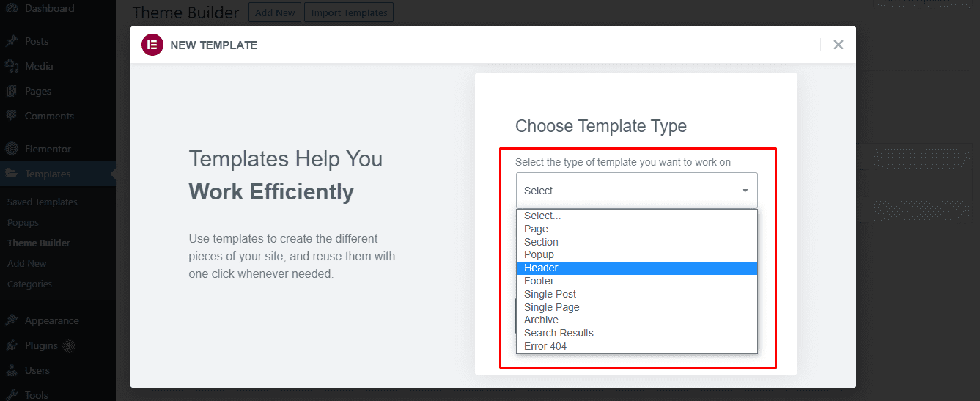980x401 pixels.
Task: Click the Choose Template Type heading
Action: click(x=601, y=126)
